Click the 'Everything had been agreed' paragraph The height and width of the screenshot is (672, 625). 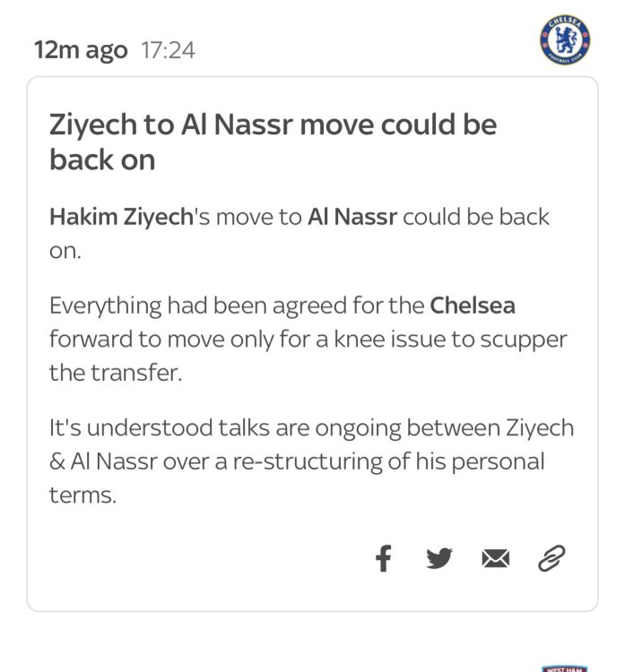308,339
